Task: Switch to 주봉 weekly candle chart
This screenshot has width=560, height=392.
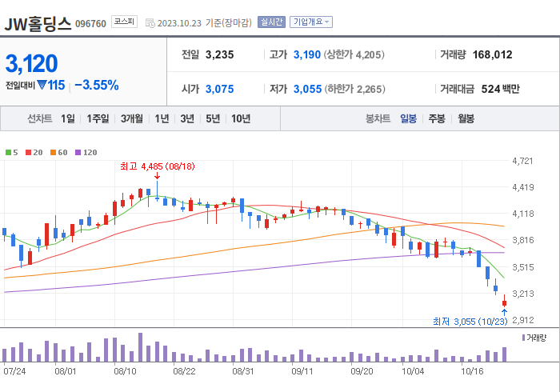Action: coord(437,118)
